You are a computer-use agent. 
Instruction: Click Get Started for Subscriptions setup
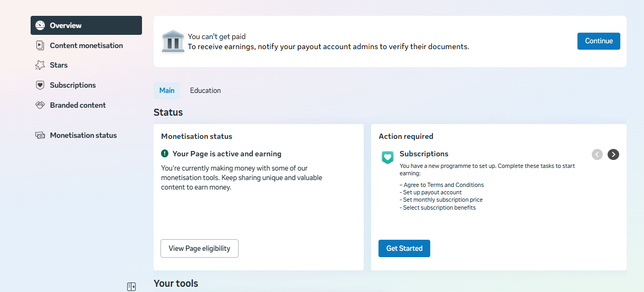pyautogui.click(x=404, y=248)
